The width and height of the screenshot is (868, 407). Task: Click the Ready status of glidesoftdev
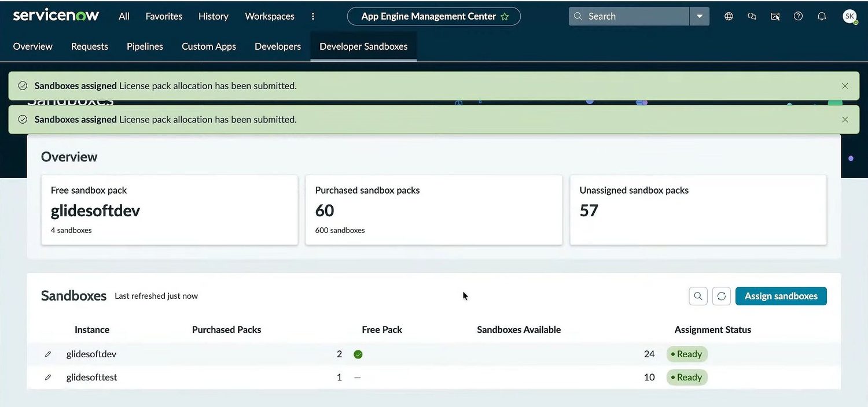click(x=687, y=354)
